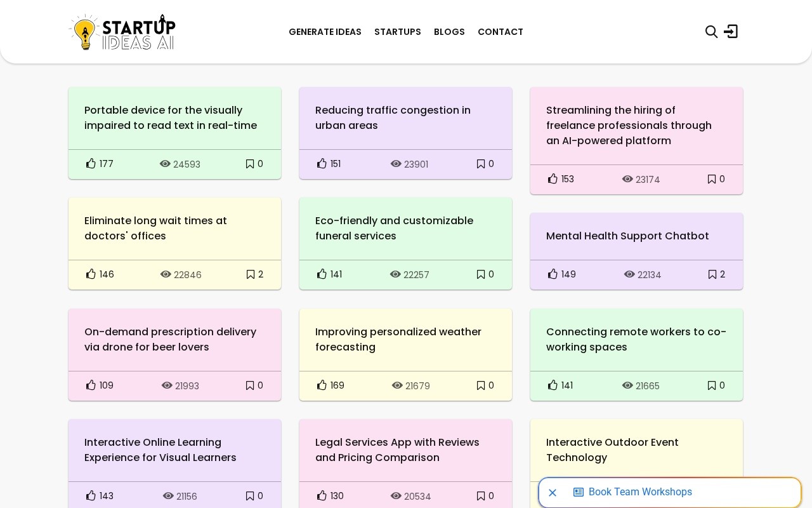Click the login arrow icon
This screenshot has width=812, height=508.
[731, 31]
